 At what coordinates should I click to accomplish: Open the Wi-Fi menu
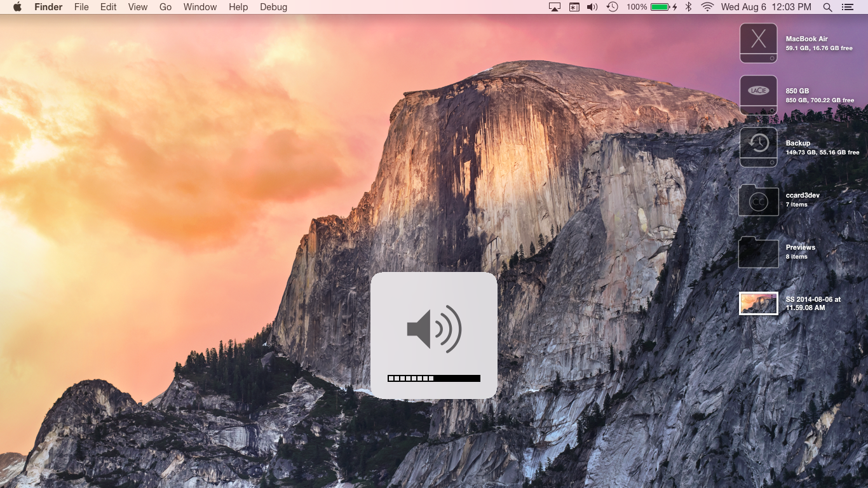pos(707,7)
